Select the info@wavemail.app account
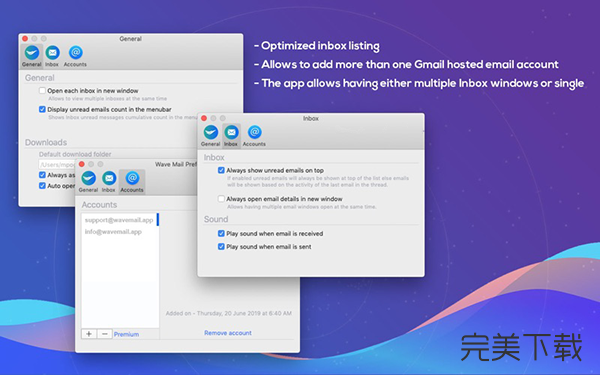This screenshot has width=600, height=375. [x=120, y=232]
